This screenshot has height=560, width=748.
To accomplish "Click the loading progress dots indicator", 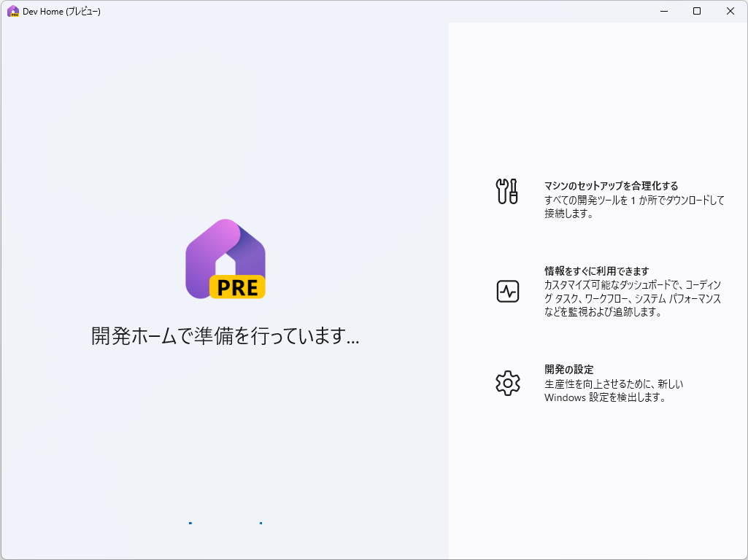I will pyautogui.click(x=225, y=523).
